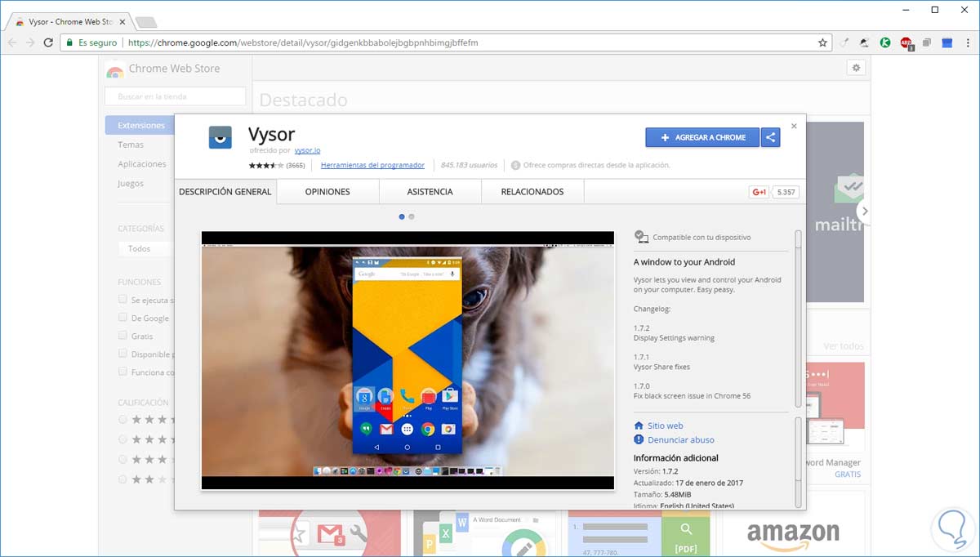Switch to the Opiniones tab
980x557 pixels.
[327, 192]
